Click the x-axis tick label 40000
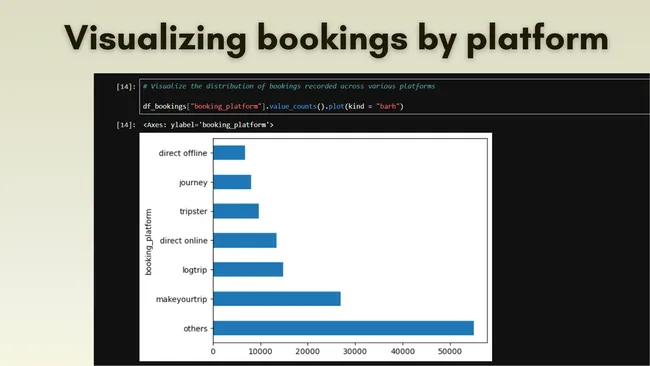Viewport: 650px width, 366px height. click(x=403, y=351)
